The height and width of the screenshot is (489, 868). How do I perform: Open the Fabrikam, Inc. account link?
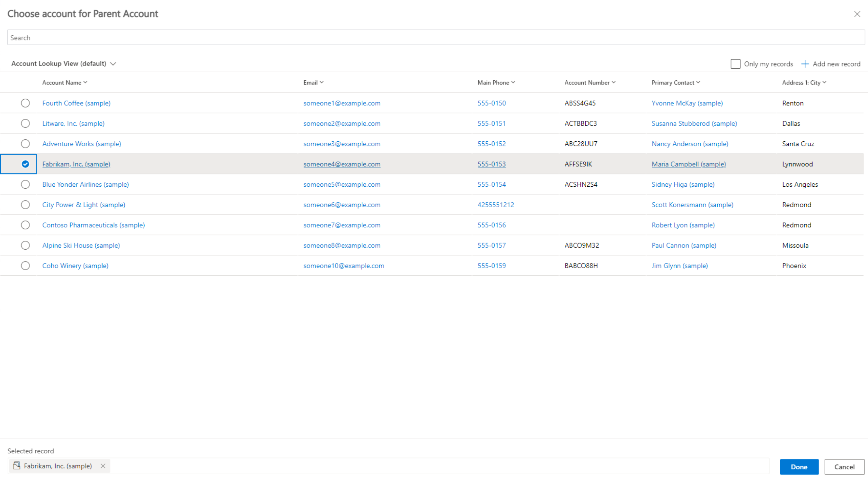point(76,164)
